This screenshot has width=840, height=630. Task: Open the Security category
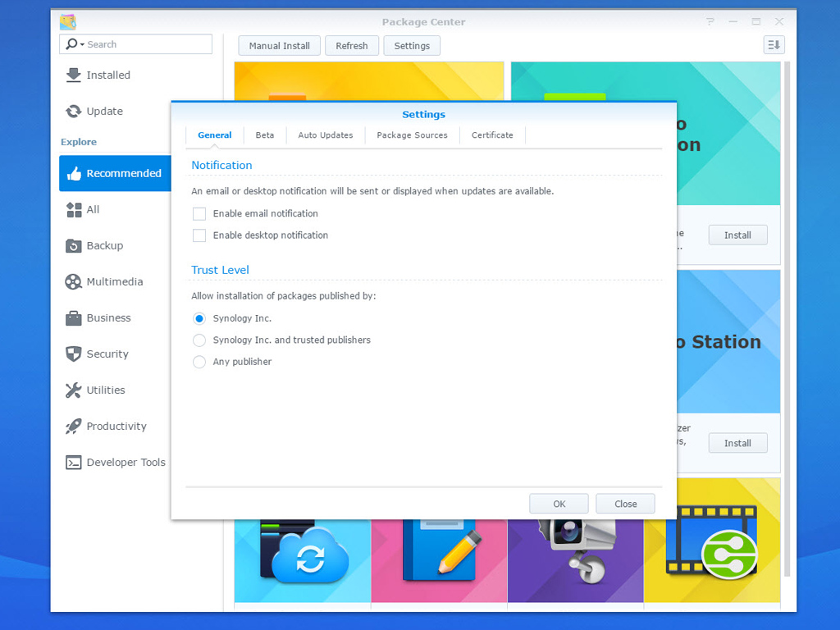[x=97, y=354]
